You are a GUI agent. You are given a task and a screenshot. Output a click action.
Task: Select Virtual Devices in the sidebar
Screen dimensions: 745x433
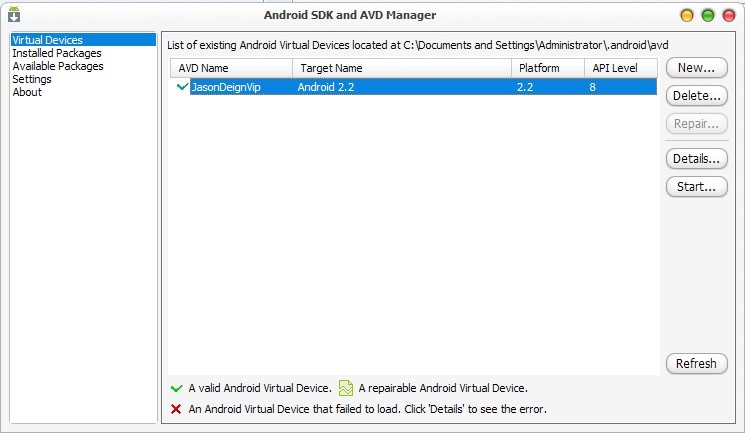pyautogui.click(x=83, y=40)
